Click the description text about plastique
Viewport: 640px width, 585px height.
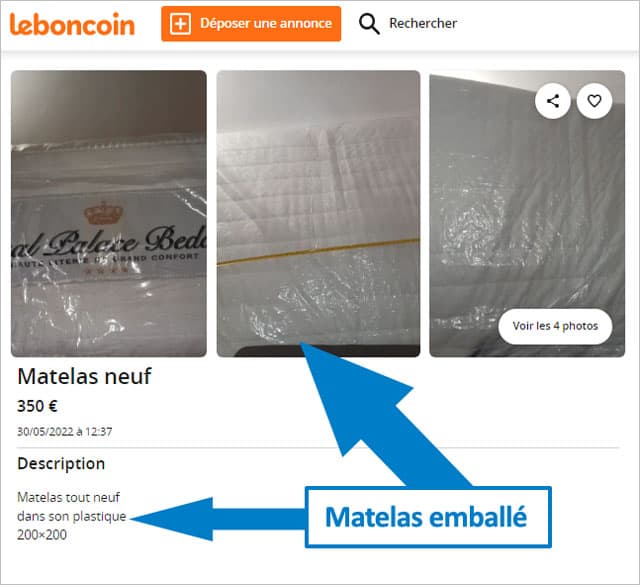click(71, 516)
